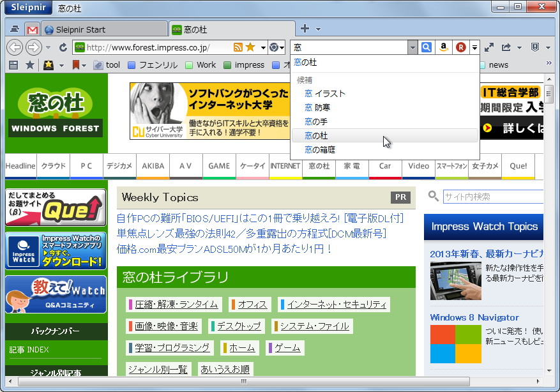
Task: Click the share page icon on toolbar
Action: 506,47
